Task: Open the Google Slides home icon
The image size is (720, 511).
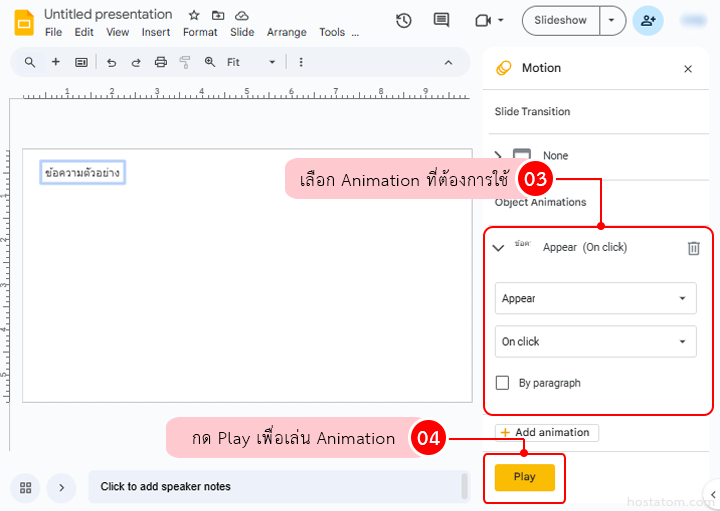Action: pyautogui.click(x=24, y=22)
